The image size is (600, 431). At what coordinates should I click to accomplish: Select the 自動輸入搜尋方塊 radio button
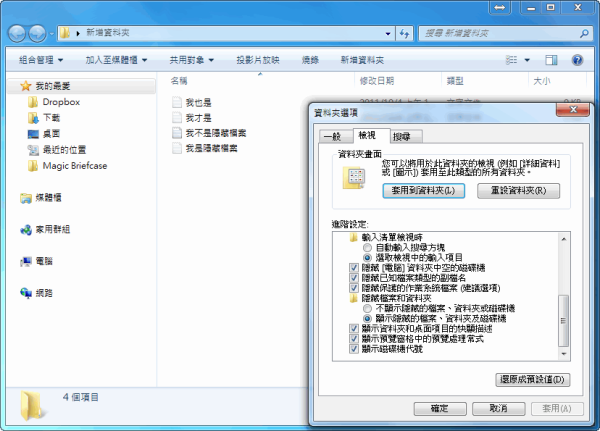click(x=367, y=248)
